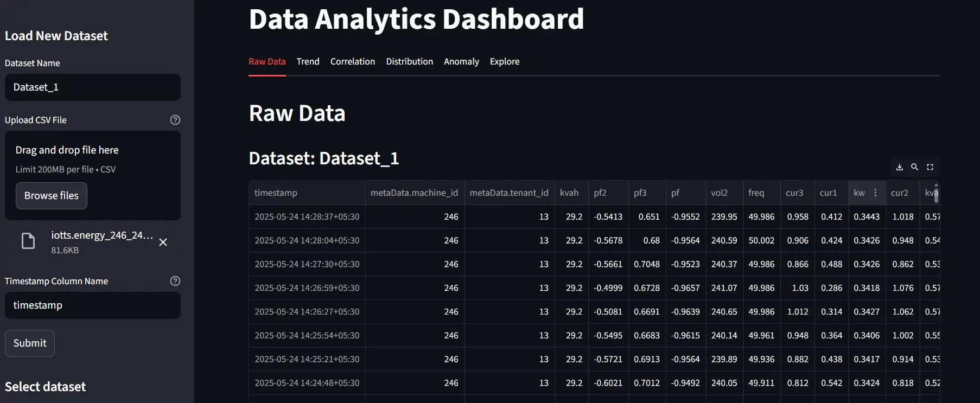Screen dimensions: 980x403
Task: Select the Anomaly tab
Action: [x=461, y=61]
